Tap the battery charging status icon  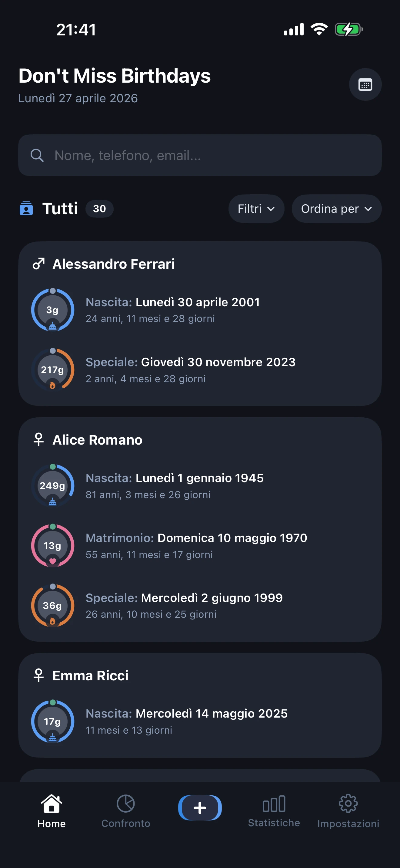(348, 29)
